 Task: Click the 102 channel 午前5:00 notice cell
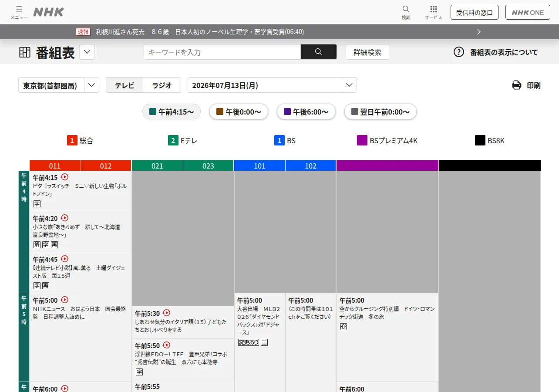pos(311,343)
